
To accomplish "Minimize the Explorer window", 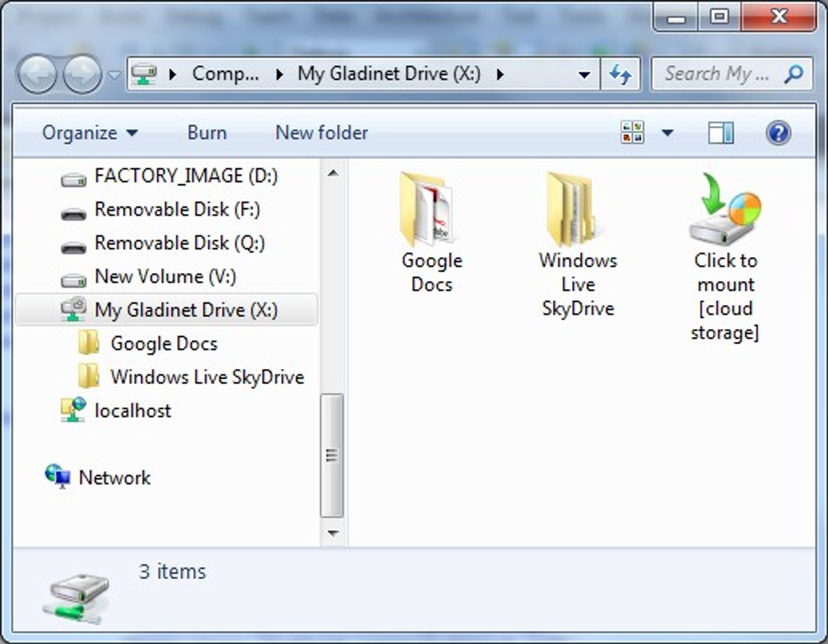I will tap(676, 17).
